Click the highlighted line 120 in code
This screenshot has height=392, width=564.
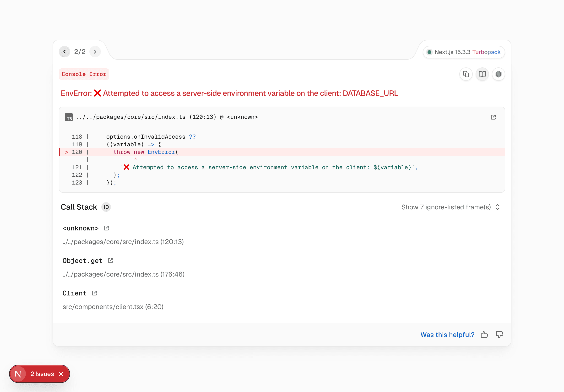point(146,152)
